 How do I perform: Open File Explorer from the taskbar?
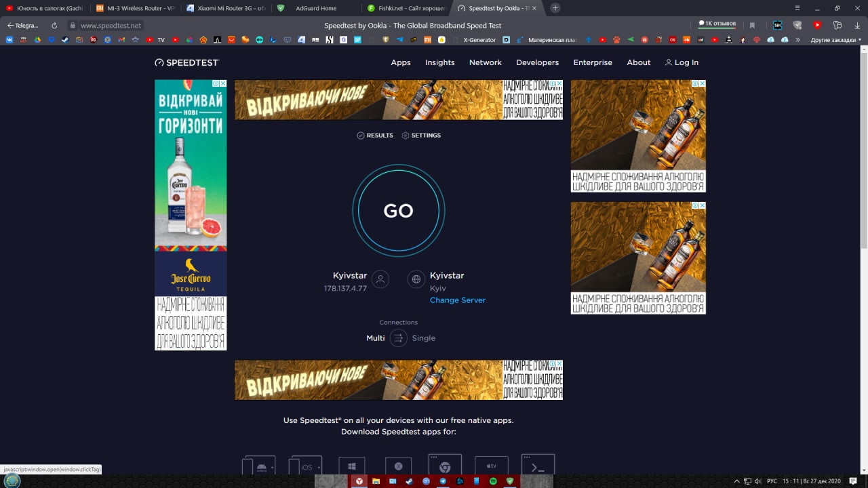click(376, 481)
